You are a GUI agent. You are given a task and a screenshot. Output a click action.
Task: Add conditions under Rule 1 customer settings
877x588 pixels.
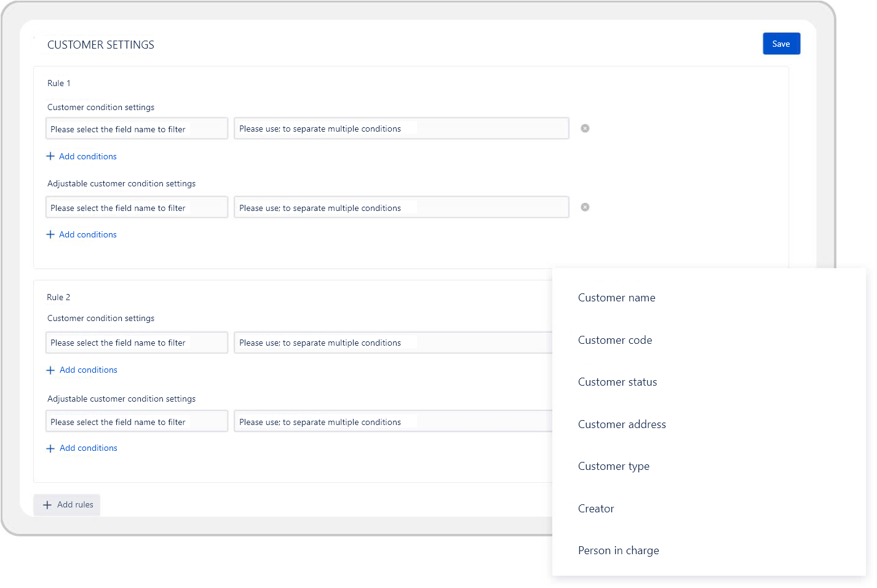(82, 156)
